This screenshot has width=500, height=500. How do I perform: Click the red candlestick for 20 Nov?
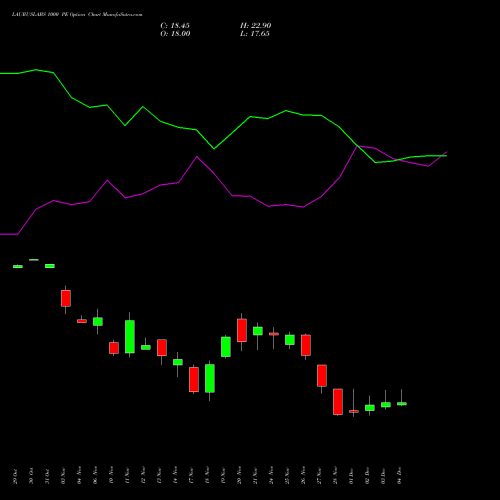click(x=242, y=330)
